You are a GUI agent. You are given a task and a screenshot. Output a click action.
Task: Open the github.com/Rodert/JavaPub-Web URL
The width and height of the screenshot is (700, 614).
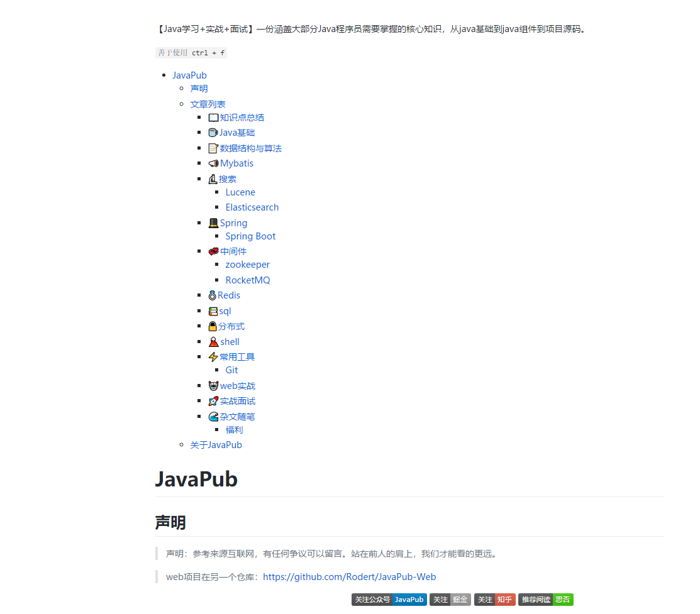click(349, 577)
